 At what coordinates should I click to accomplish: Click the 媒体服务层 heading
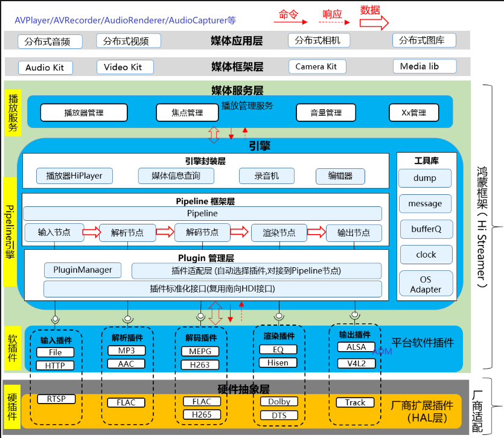(x=237, y=90)
